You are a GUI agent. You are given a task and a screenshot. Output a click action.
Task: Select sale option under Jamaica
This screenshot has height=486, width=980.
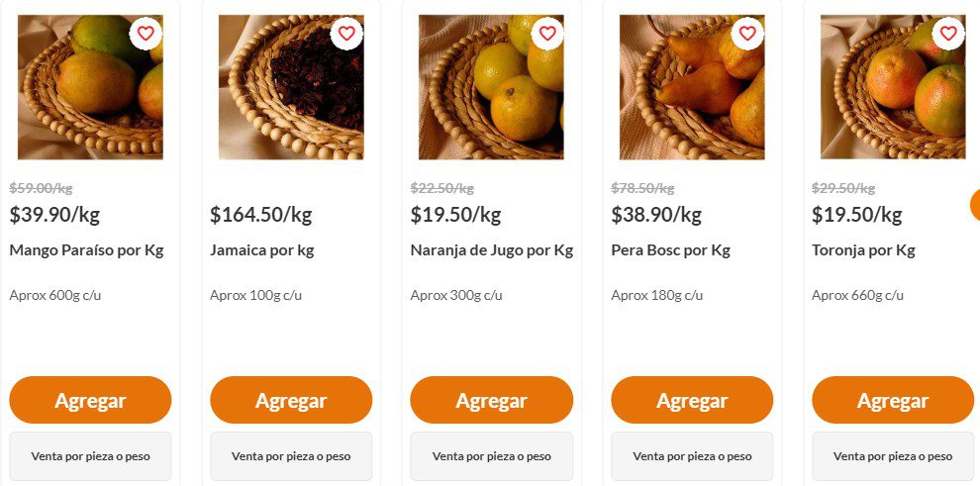tap(291, 456)
